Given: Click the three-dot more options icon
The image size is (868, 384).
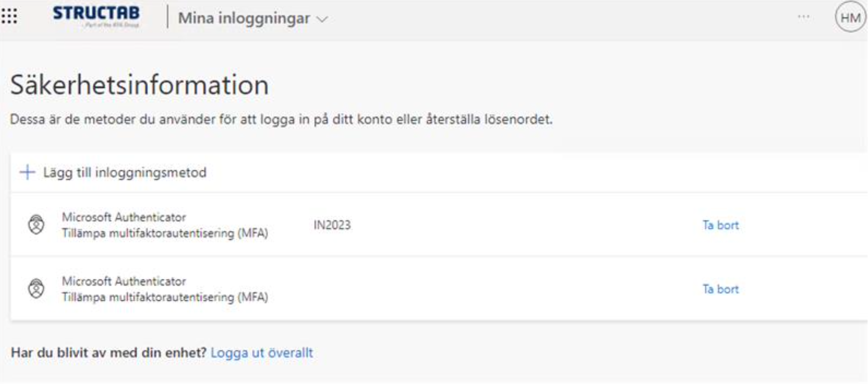Looking at the screenshot, I should click(803, 17).
